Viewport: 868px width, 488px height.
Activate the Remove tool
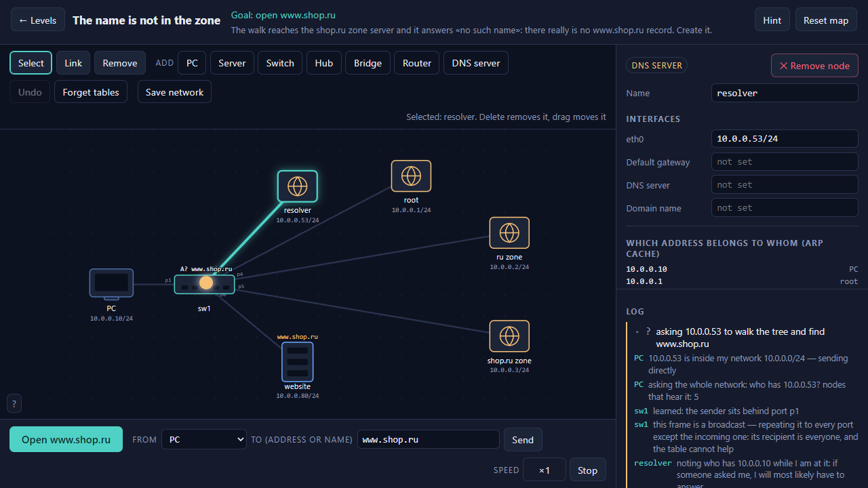pos(120,63)
